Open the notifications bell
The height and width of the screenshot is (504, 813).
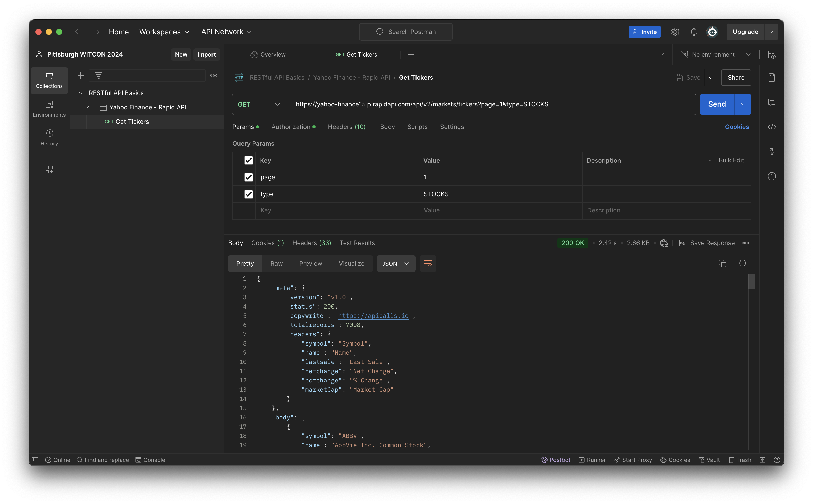693,32
